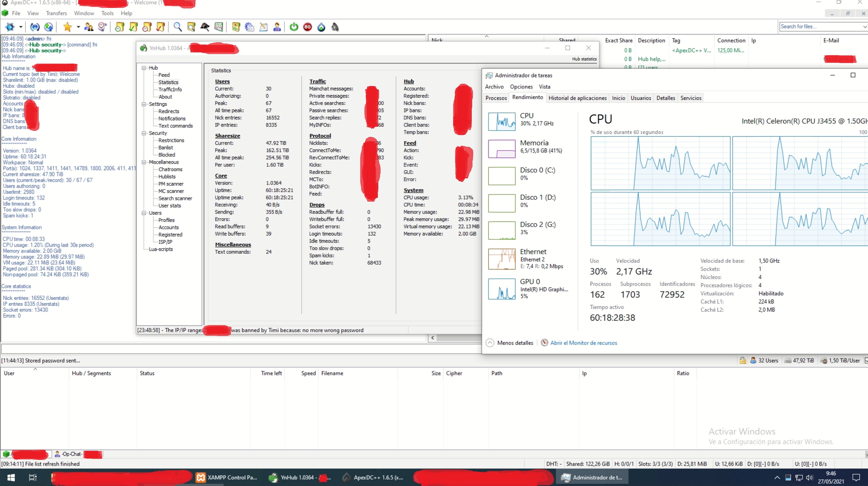The width and height of the screenshot is (868, 486).
Task: Toggle Away mode user icon
Action: tap(277, 27)
